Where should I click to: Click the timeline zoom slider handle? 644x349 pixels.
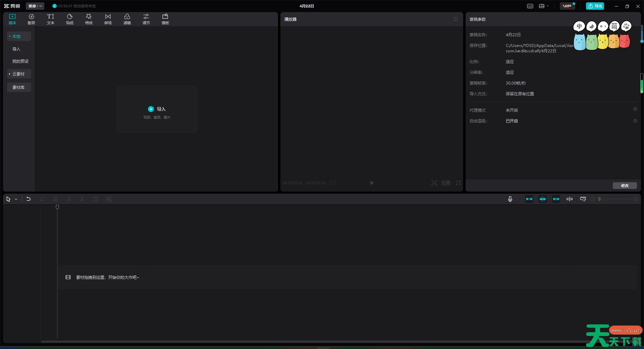[599, 199]
